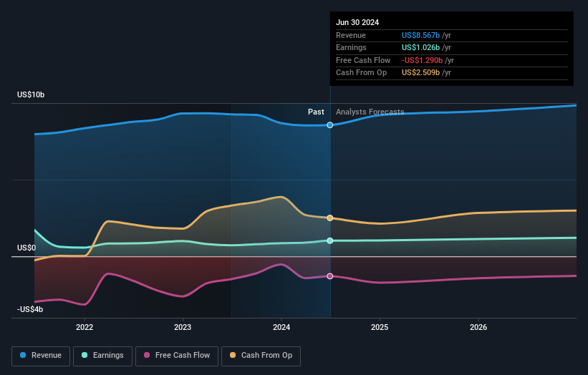Screen dimensions: 588x375
Task: Click the 2024 x-axis label
Action: [281, 327]
